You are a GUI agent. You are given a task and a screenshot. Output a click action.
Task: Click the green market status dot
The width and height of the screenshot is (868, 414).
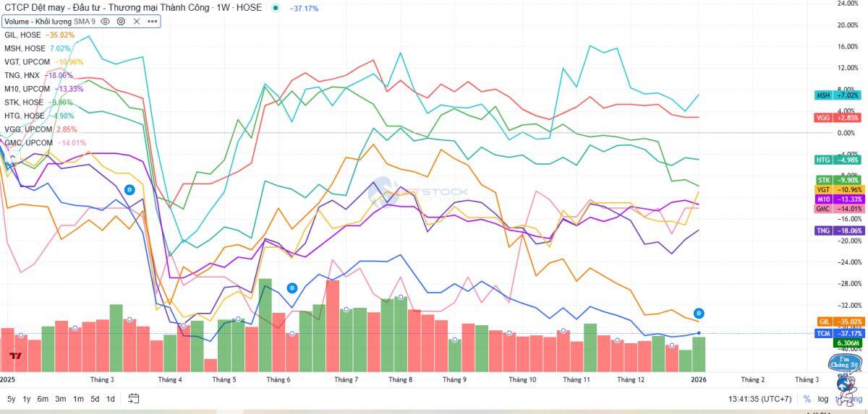[x=276, y=8]
